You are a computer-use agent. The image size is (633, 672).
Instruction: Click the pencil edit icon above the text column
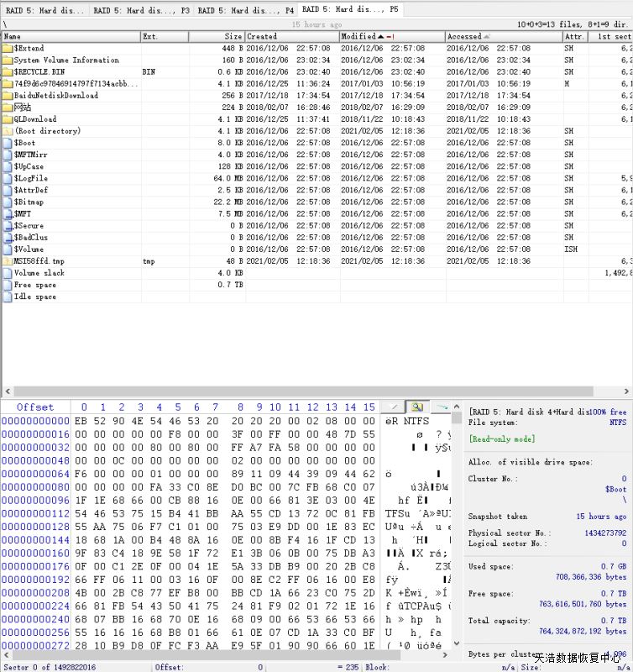pos(392,407)
